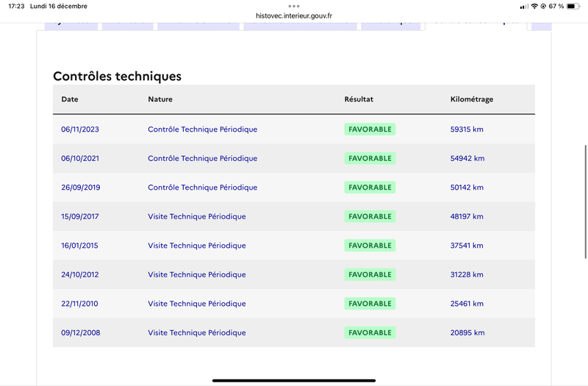Tap FAVORABLE badge for 06/11/2023
This screenshot has width=588, height=386.
tap(370, 129)
